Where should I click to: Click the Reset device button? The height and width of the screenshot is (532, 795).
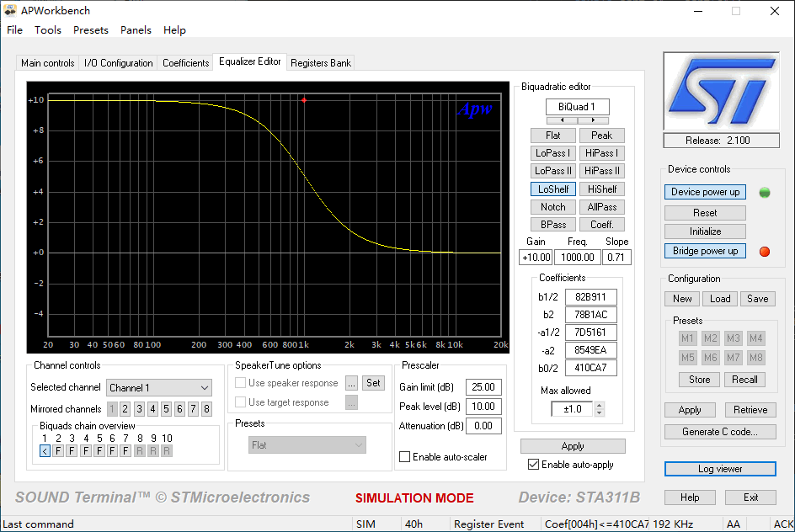[x=705, y=213]
